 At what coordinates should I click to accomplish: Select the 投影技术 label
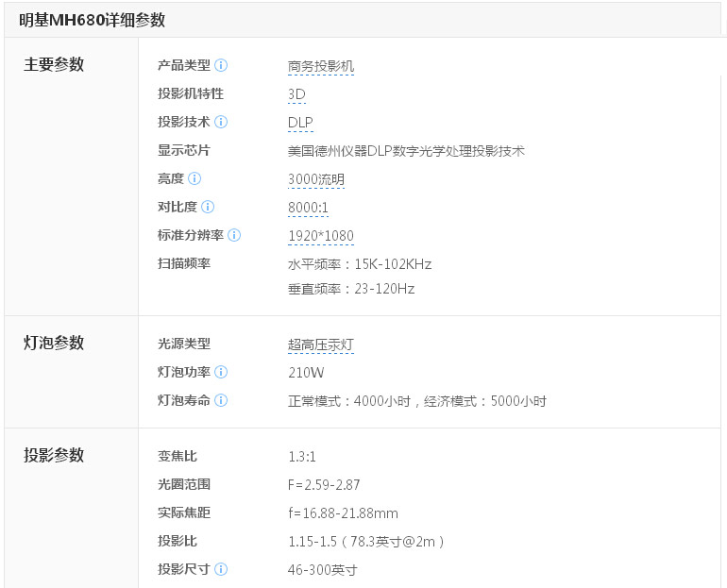point(184,122)
